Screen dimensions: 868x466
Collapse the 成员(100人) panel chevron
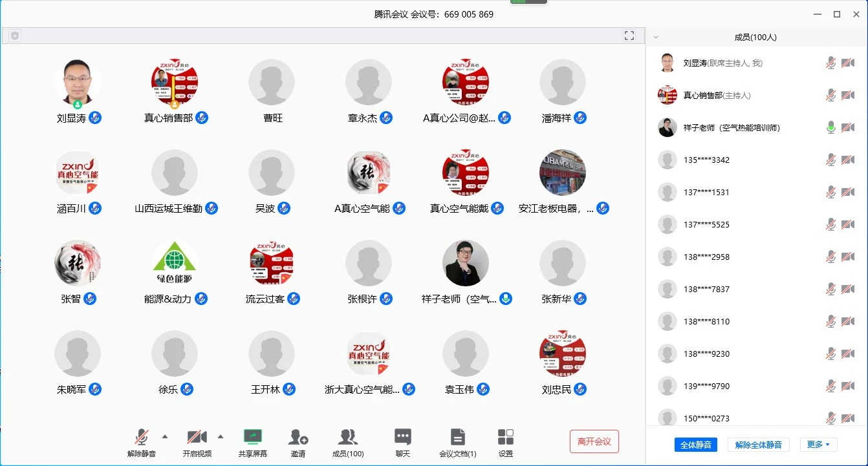click(x=656, y=37)
